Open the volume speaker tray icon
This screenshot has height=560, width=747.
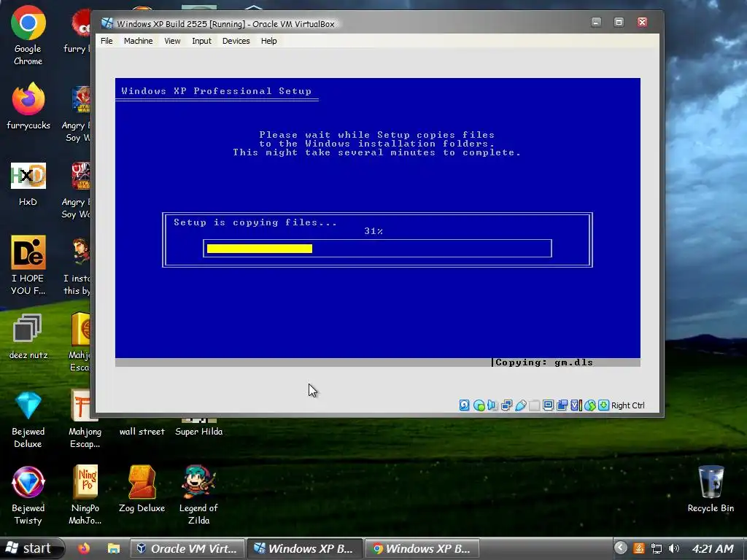click(x=673, y=548)
